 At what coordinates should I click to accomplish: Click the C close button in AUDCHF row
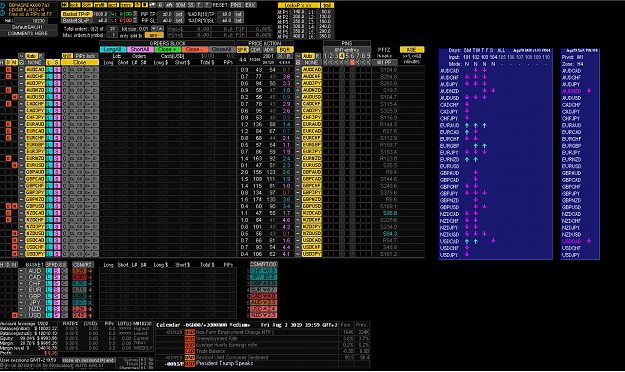(x=65, y=76)
